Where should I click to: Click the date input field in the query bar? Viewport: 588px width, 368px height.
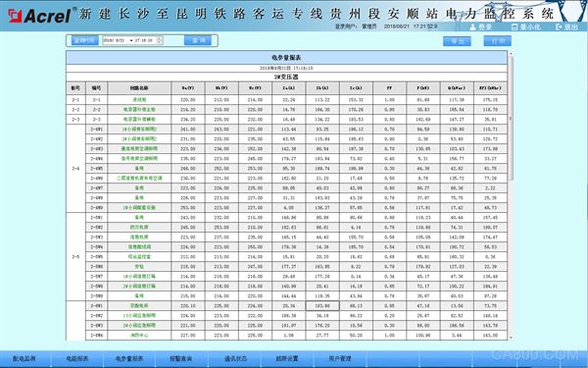pos(132,40)
